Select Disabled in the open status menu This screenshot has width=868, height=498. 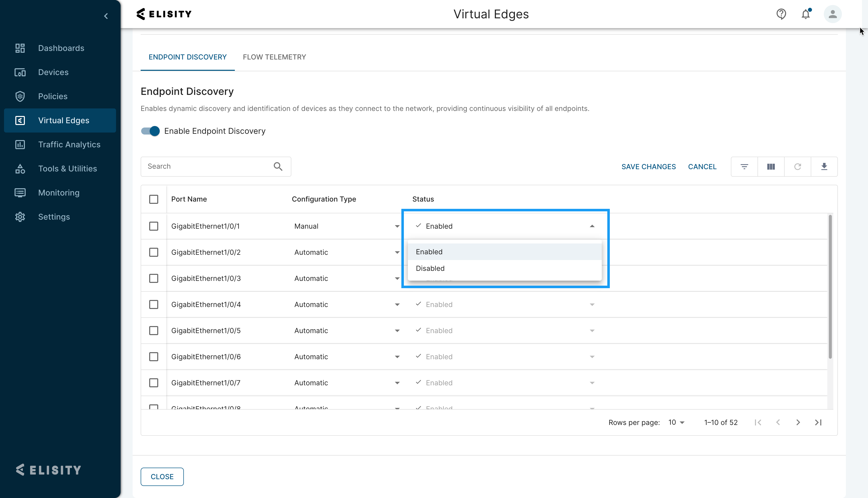(x=430, y=268)
